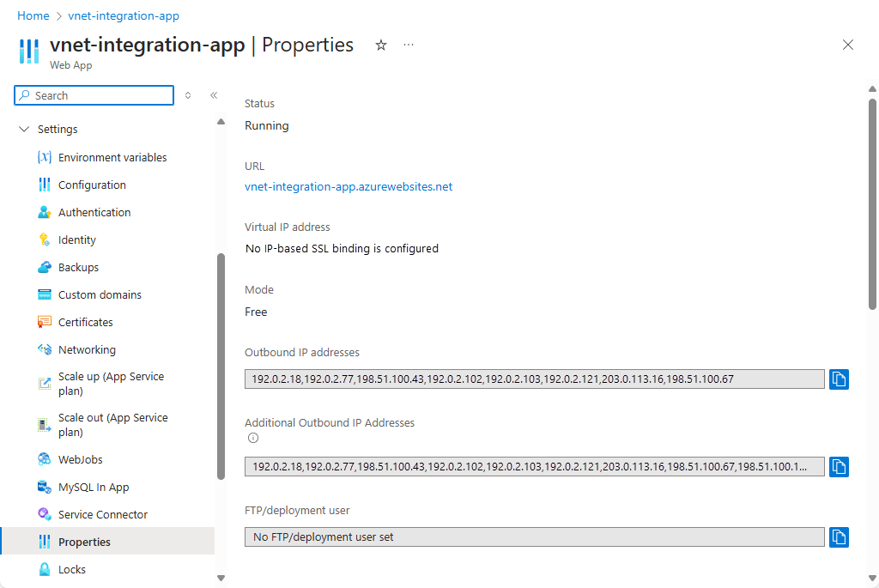This screenshot has height=588, width=879.
Task: Open the Certificates icon entry
Action: pyautogui.click(x=45, y=322)
